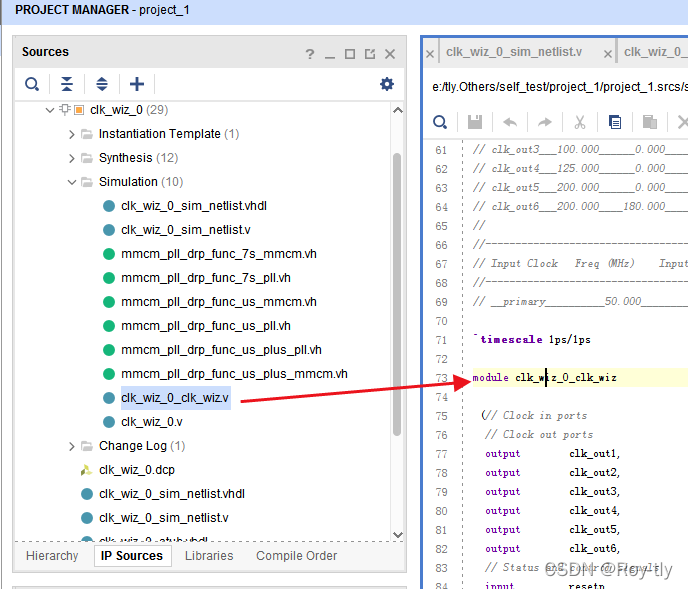The height and width of the screenshot is (589, 688).
Task: Select clk_wiz_0_sim_netlist.vhdl under Simulation
Action: coord(194,206)
